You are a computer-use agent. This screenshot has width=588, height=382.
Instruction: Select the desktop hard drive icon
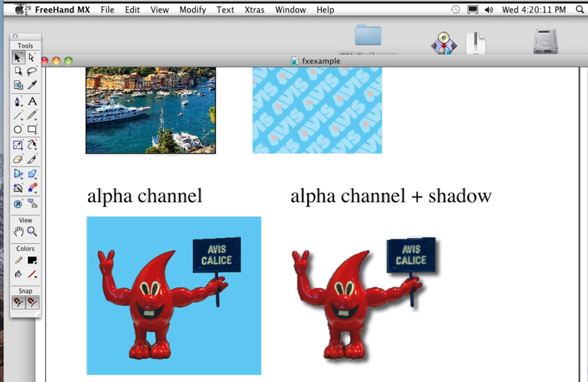click(546, 41)
